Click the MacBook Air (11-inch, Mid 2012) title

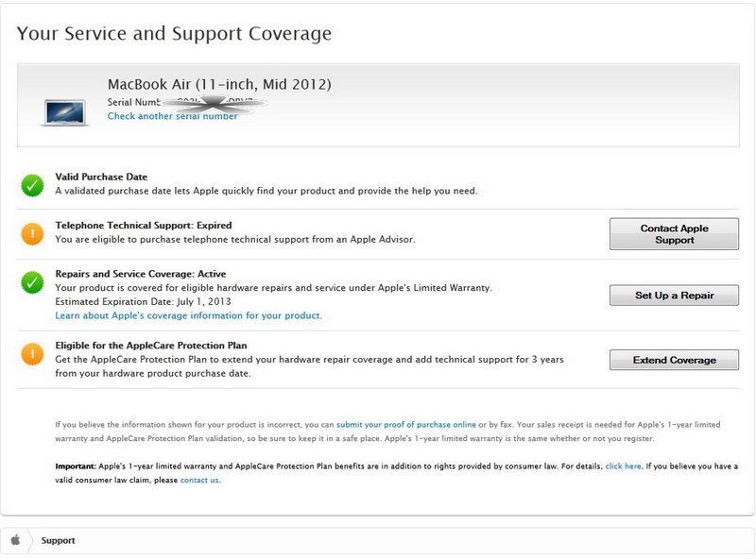[219, 85]
